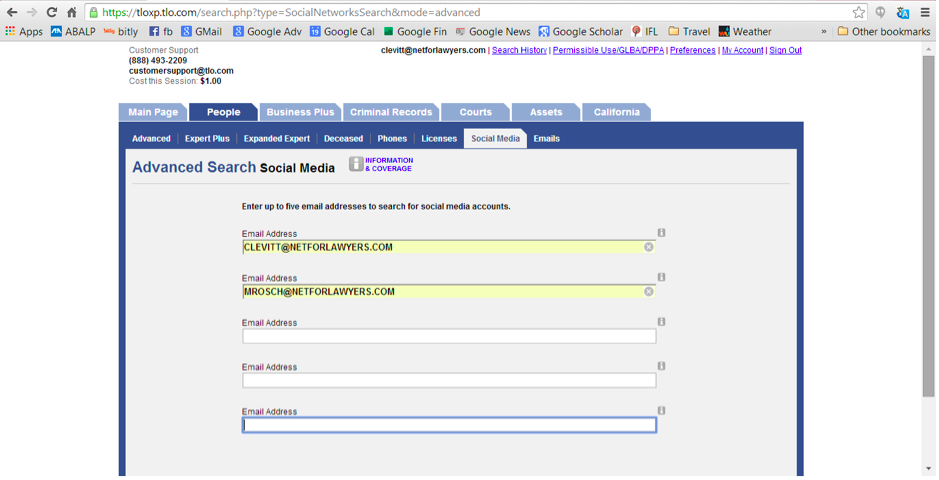Screen dimensions: 939x480
Task: Reload the page with refresh icon
Action: pyautogui.click(x=52, y=12)
